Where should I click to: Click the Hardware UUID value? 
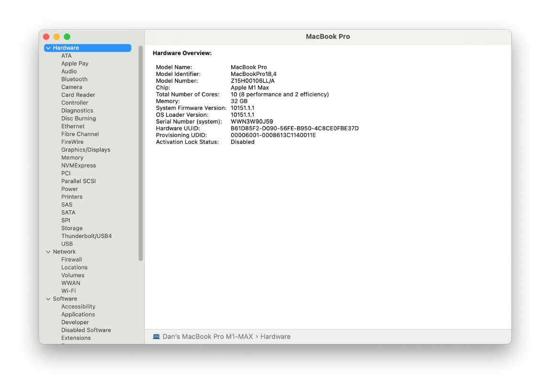coord(295,129)
